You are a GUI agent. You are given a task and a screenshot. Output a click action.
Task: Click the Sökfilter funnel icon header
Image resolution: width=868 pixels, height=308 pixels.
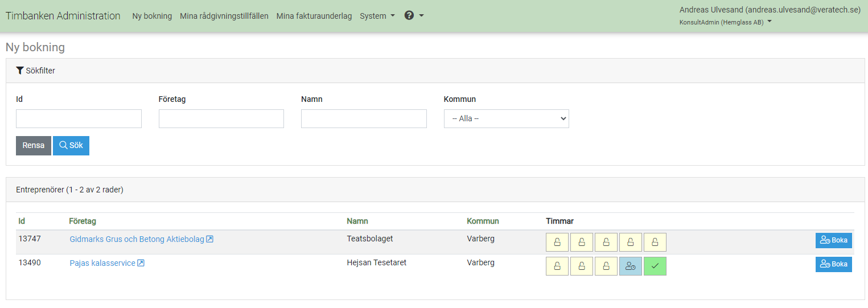[36, 71]
